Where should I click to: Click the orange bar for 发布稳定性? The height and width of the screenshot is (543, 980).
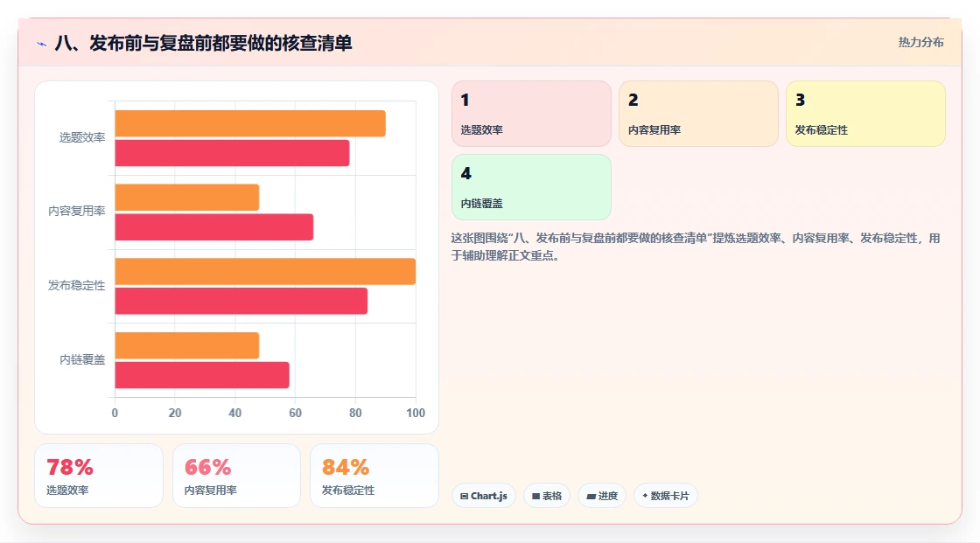click(x=265, y=271)
